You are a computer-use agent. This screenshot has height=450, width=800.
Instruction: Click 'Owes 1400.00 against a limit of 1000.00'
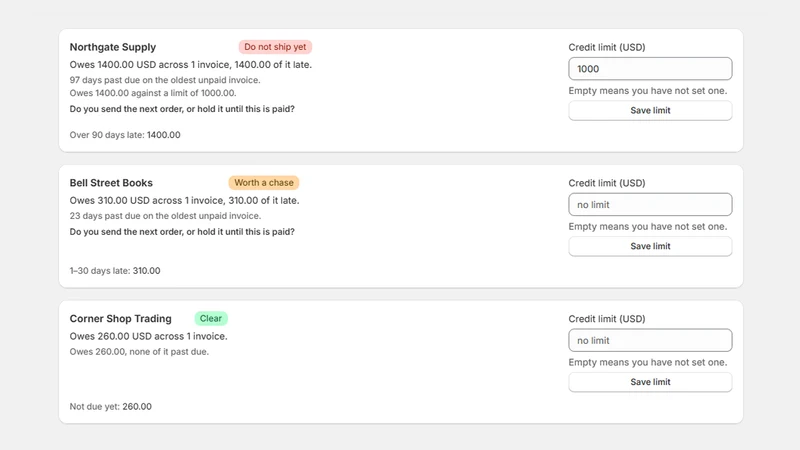pos(153,93)
